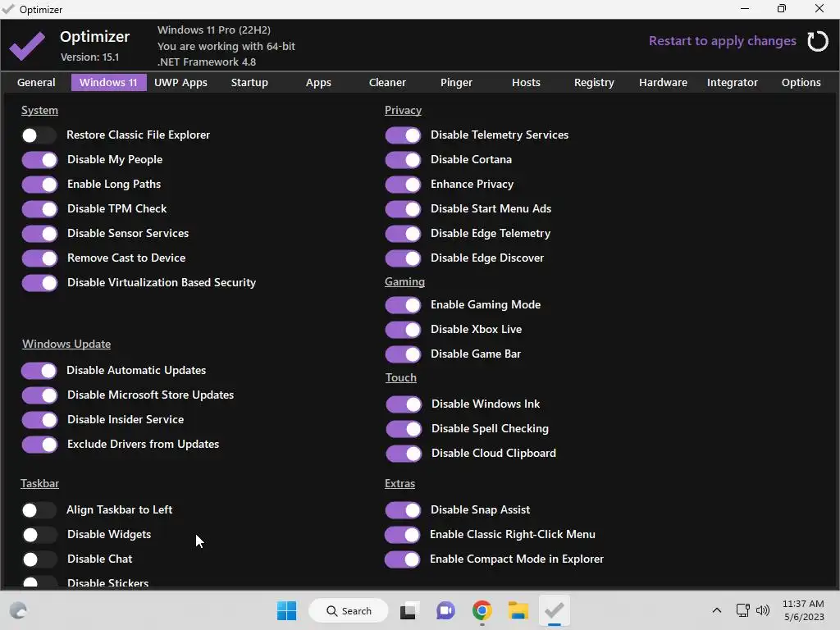
Task: Toggle Disable Snap Assist switch
Action: [403, 510]
